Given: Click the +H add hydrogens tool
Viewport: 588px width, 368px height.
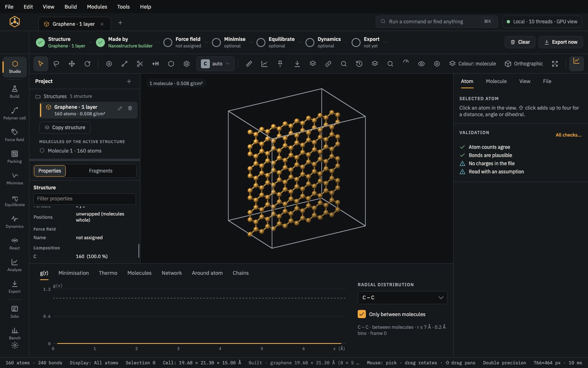Looking at the screenshot, I should tap(156, 64).
